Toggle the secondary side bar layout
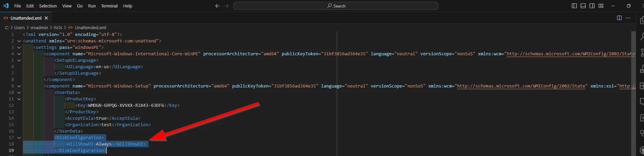 click(592, 6)
